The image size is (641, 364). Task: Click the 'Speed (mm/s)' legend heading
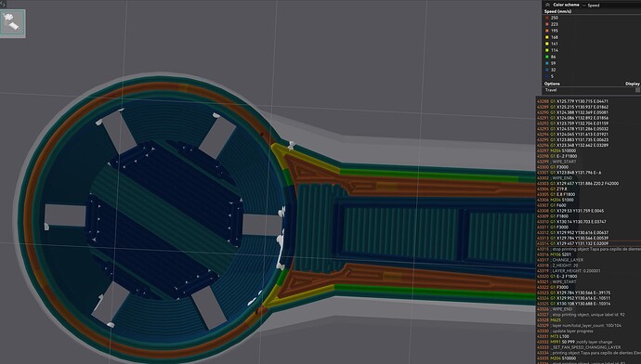coord(557,11)
